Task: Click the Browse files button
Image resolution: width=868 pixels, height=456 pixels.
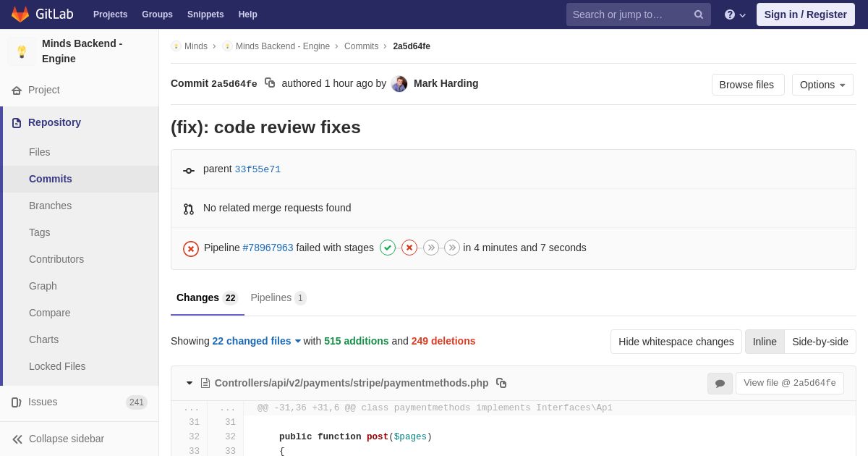Action: 747,85
